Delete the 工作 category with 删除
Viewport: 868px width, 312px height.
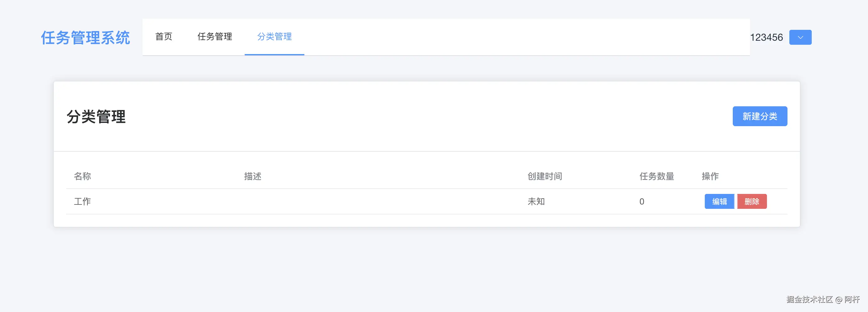coord(752,201)
